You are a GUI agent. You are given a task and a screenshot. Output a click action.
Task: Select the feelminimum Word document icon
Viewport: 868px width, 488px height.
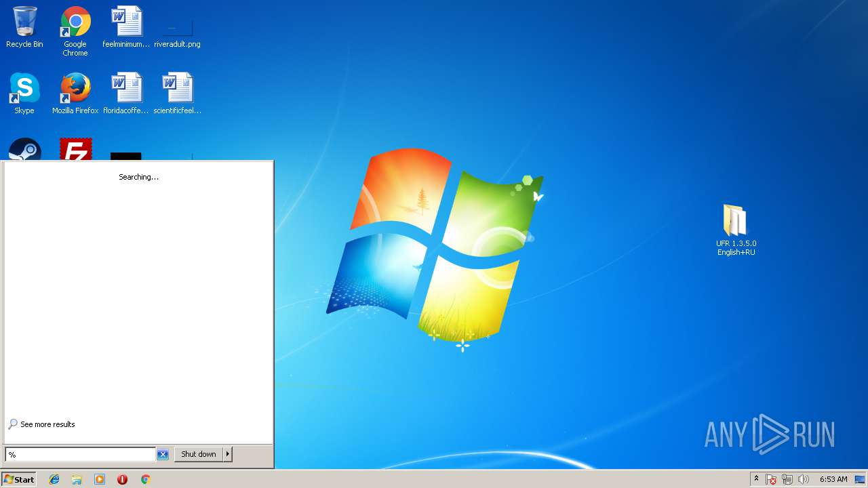[x=126, y=27]
